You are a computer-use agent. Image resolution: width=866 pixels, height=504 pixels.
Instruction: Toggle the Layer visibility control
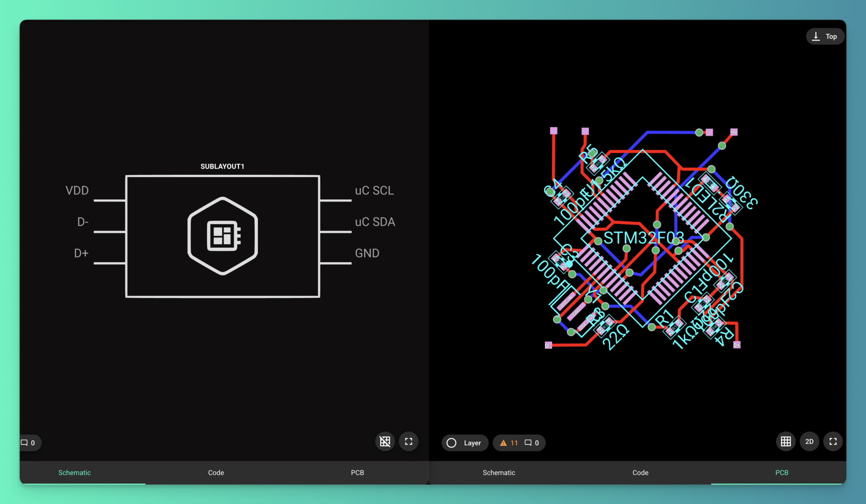(x=465, y=443)
